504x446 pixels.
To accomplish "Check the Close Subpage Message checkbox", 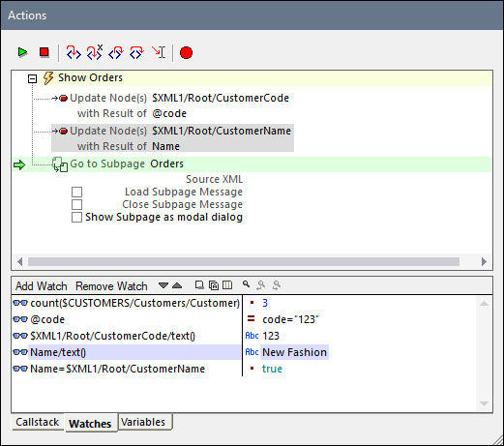I will [x=76, y=204].
